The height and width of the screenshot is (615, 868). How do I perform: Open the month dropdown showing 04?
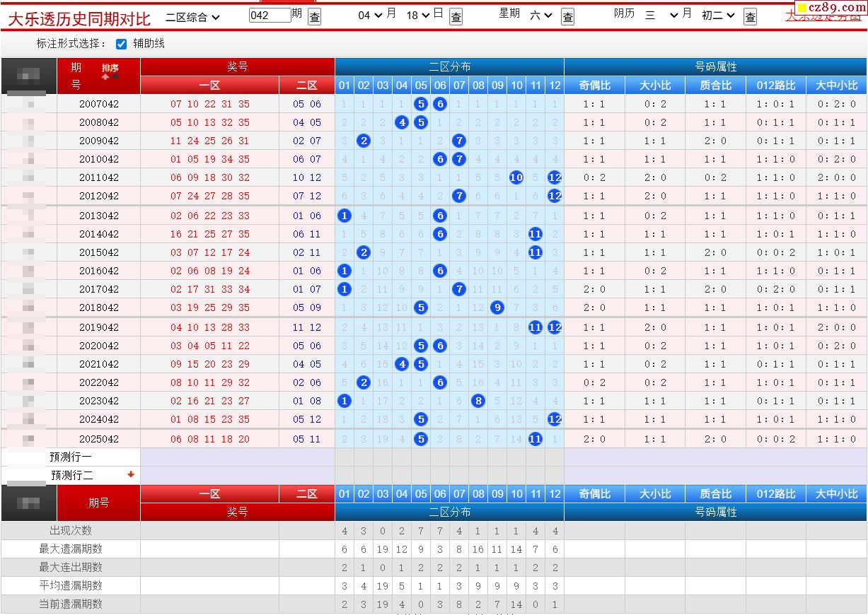[x=370, y=15]
